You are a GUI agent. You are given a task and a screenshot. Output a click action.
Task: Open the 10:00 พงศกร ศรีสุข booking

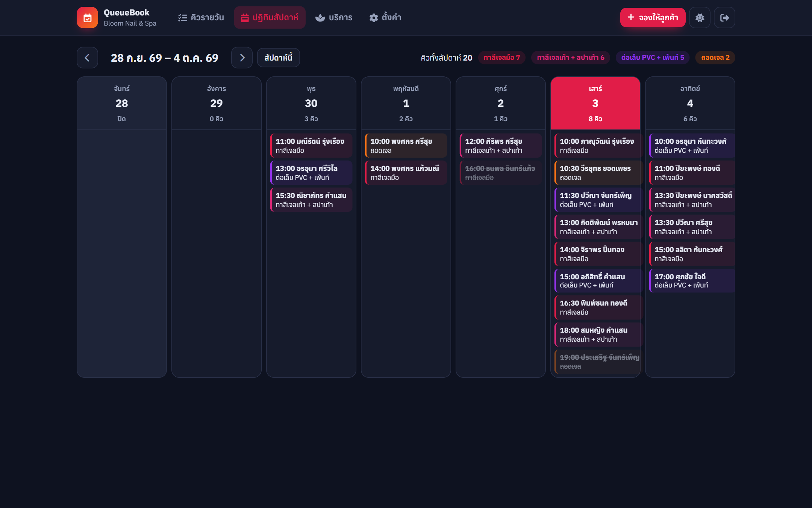(406, 146)
